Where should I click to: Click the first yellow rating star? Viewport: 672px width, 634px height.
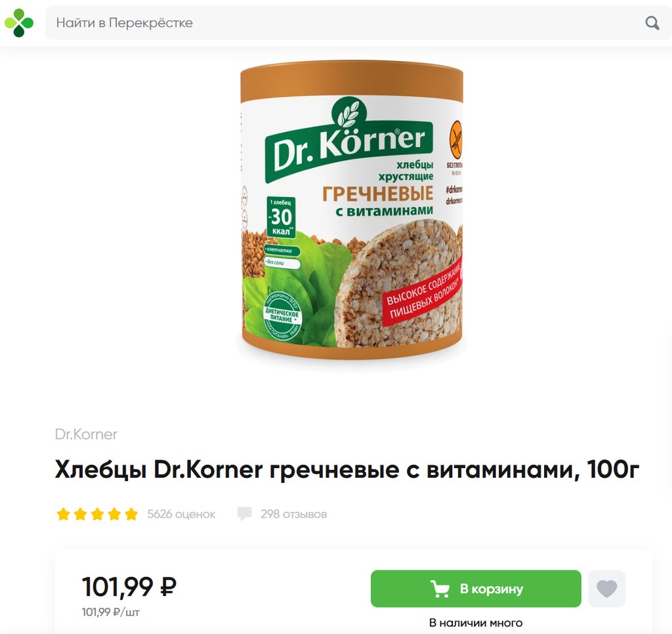[64, 513]
